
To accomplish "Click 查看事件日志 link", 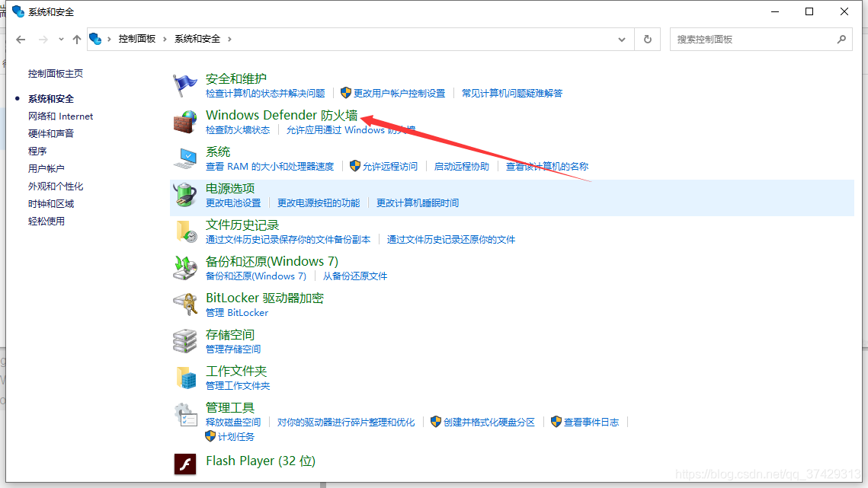I will tap(591, 423).
